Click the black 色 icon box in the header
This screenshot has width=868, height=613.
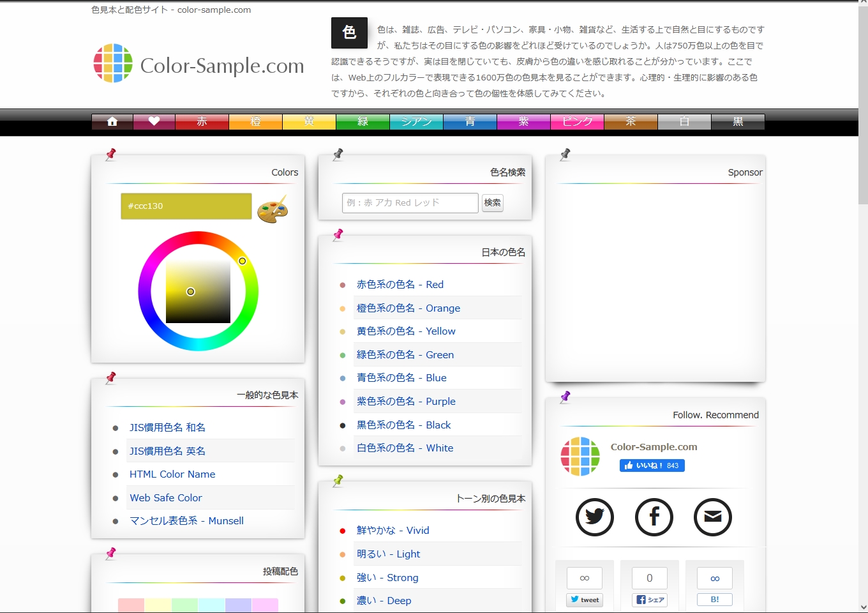coord(349,33)
